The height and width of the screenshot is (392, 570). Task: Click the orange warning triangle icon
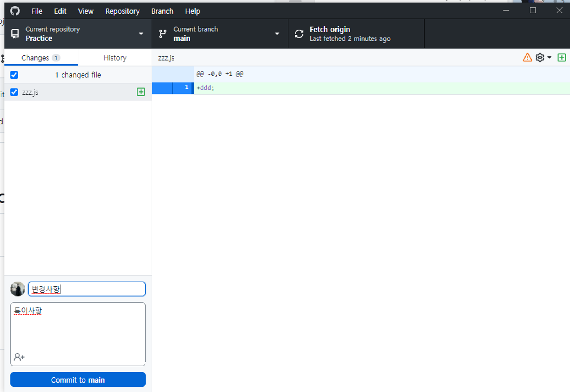click(x=527, y=58)
